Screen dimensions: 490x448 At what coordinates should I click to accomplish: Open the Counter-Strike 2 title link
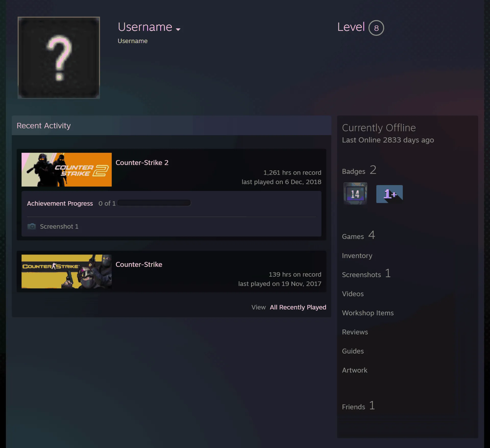[x=142, y=163]
